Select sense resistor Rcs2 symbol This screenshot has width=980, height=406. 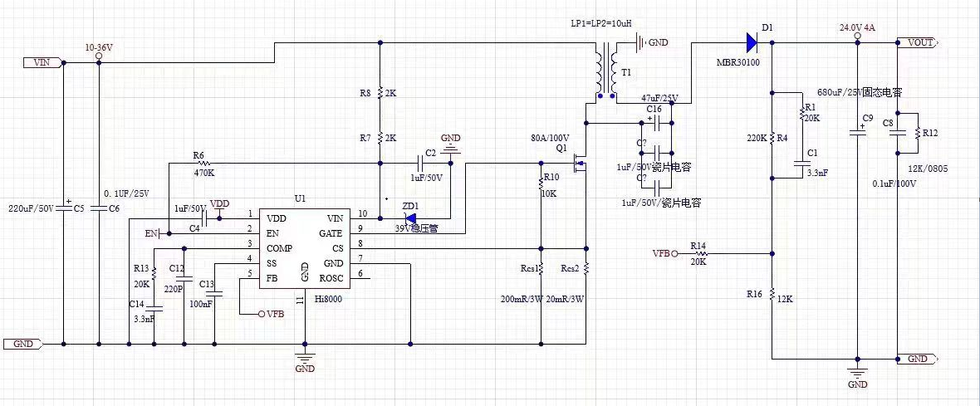tap(586, 270)
